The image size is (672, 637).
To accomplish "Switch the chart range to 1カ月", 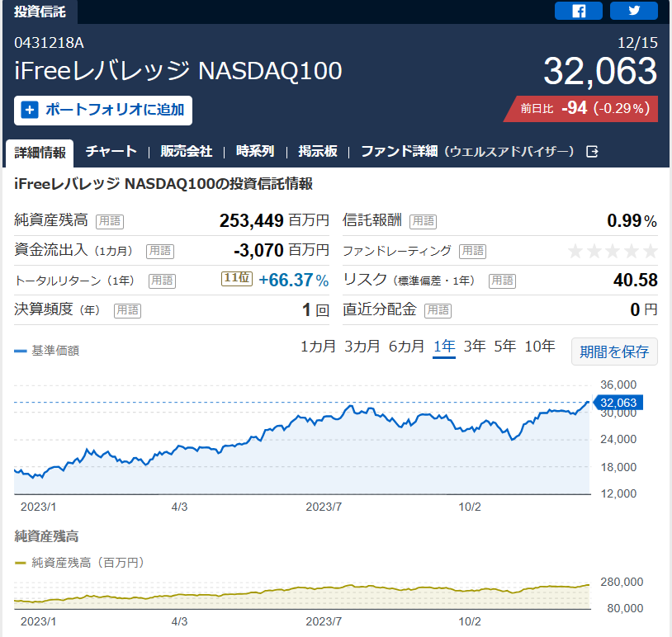I will (x=318, y=346).
